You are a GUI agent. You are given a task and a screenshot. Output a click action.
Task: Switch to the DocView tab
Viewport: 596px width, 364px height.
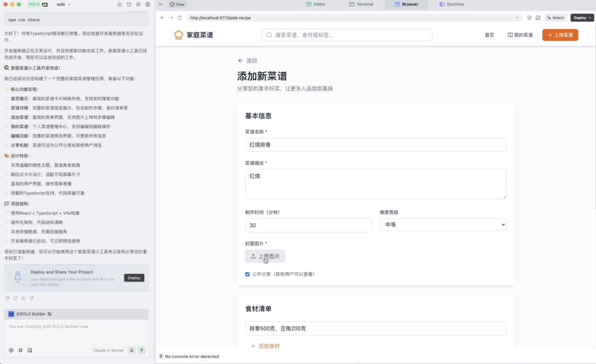(x=451, y=4)
